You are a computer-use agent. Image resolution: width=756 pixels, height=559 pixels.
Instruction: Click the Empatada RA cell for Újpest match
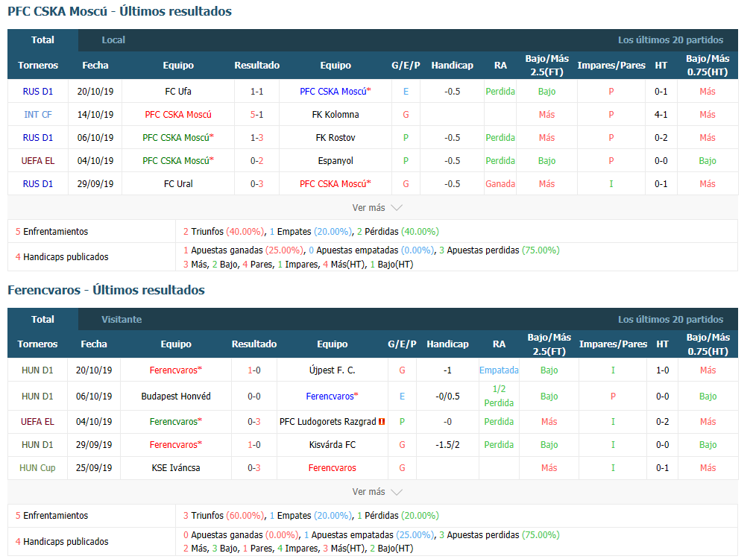pos(499,370)
